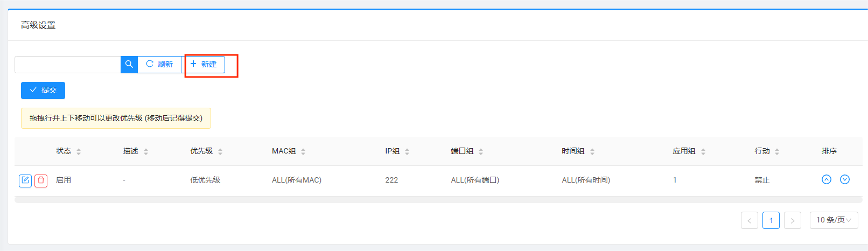This screenshot has width=868, height=251.
Task: Submit changes with the 提交 button
Action: pos(43,90)
